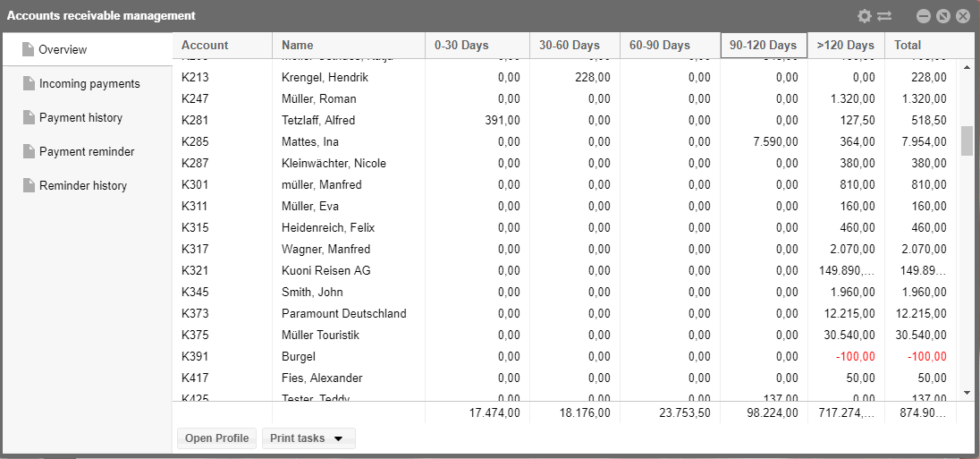
Task: Select row Fies, Alexander
Action: (x=564, y=378)
